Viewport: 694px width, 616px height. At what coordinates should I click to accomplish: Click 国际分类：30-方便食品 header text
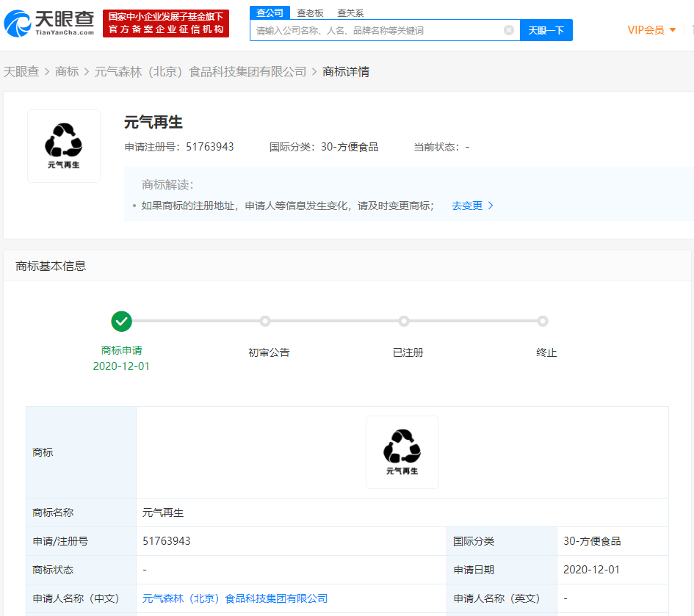[x=324, y=147]
